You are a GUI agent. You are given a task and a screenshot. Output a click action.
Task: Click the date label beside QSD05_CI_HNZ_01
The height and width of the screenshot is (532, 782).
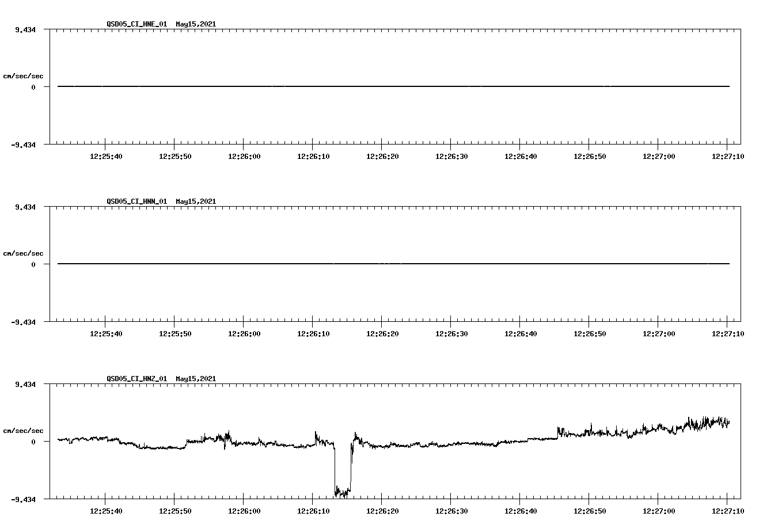(x=195, y=379)
